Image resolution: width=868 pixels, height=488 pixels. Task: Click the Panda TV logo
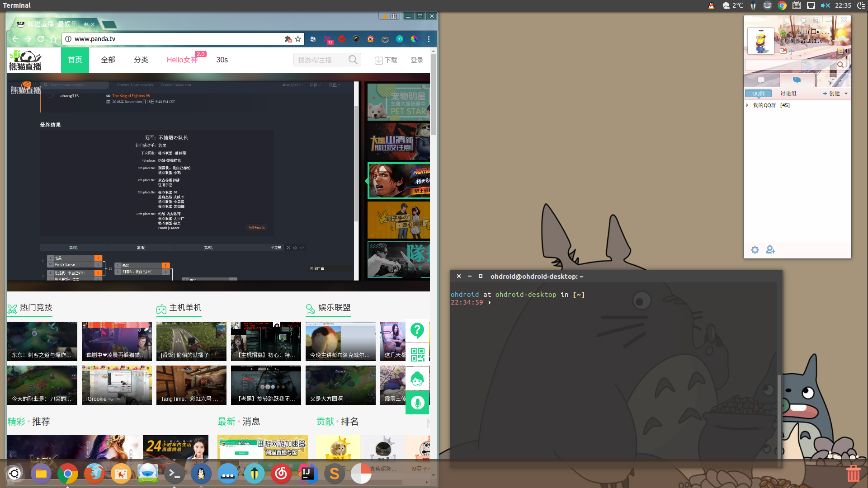(x=25, y=60)
